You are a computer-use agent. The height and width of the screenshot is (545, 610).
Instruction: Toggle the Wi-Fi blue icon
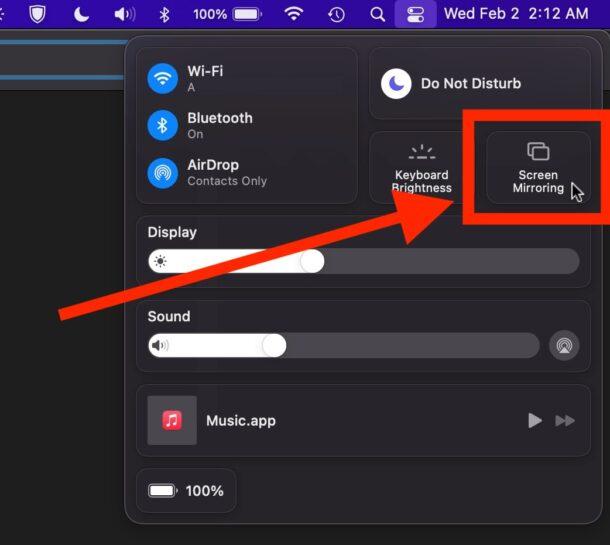coord(163,79)
